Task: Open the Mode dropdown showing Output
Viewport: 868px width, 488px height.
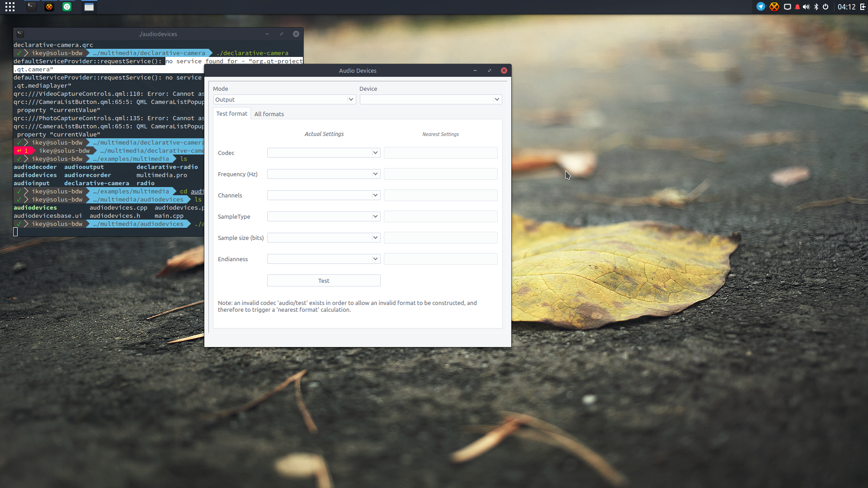Action: (x=284, y=99)
